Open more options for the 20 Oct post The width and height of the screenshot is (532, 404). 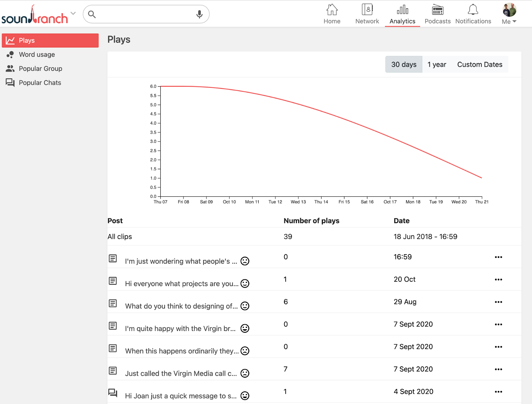tap(498, 280)
